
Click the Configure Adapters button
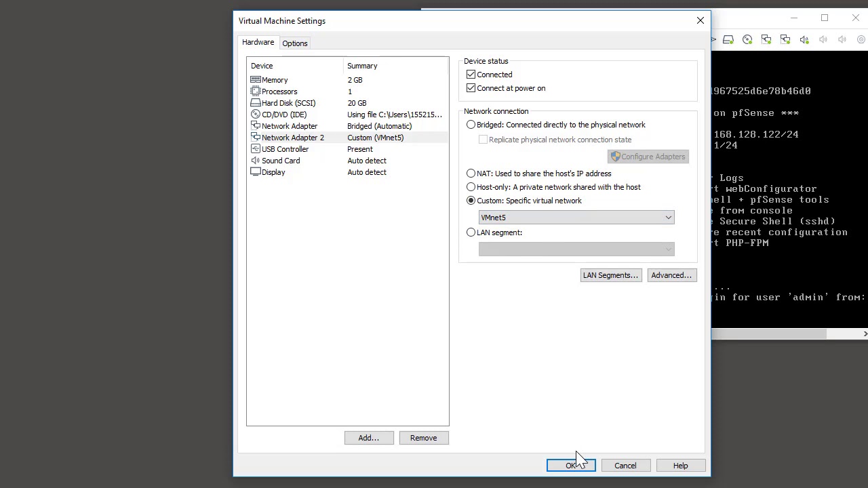tap(648, 157)
